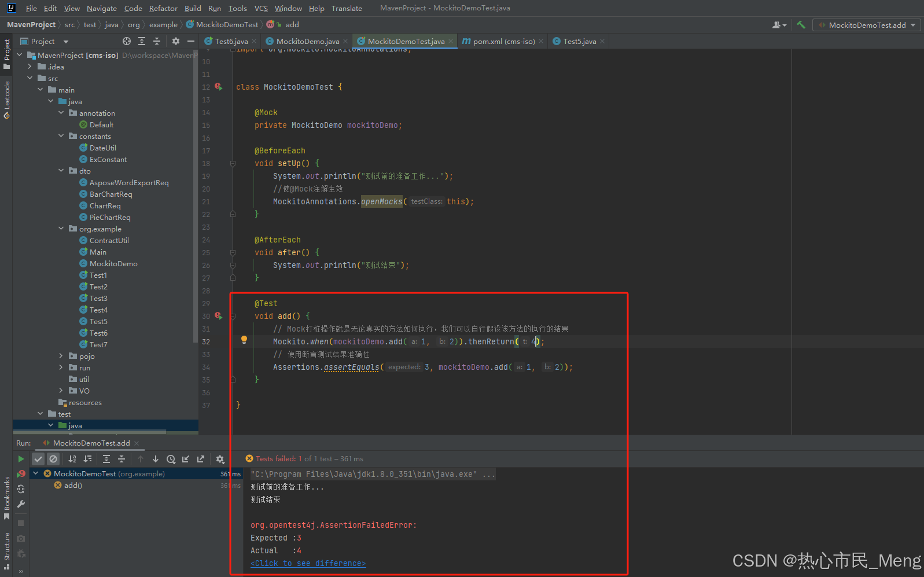Close the Test6.java tab
This screenshot has width=924, height=577.
click(254, 41)
